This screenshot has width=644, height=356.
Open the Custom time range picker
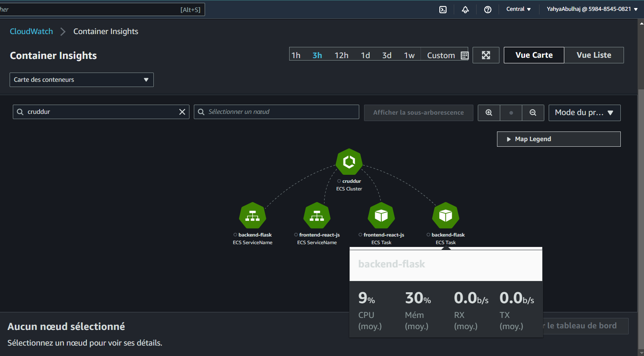[441, 55]
